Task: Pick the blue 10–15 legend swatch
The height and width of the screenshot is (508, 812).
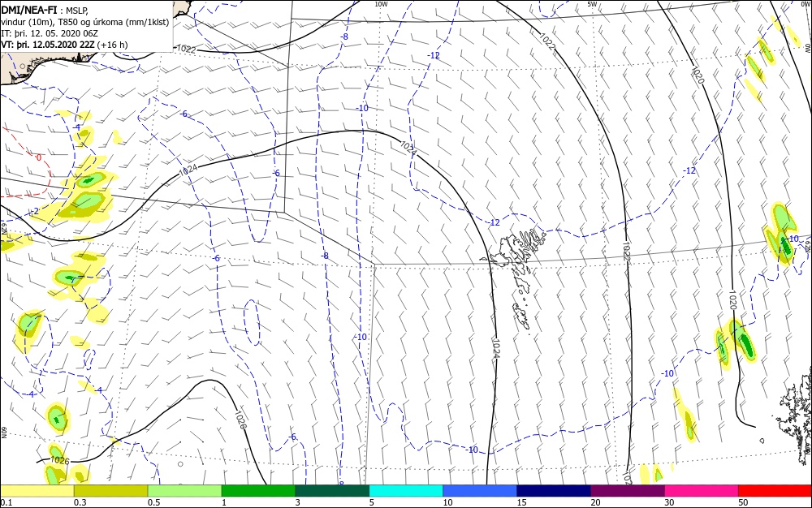Action: pos(480,491)
